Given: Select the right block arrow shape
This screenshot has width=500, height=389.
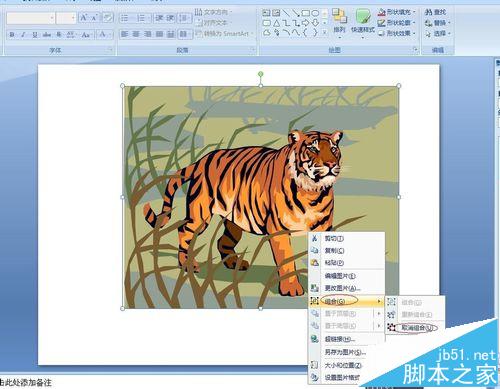Looking at the screenshot, I should [305, 23].
